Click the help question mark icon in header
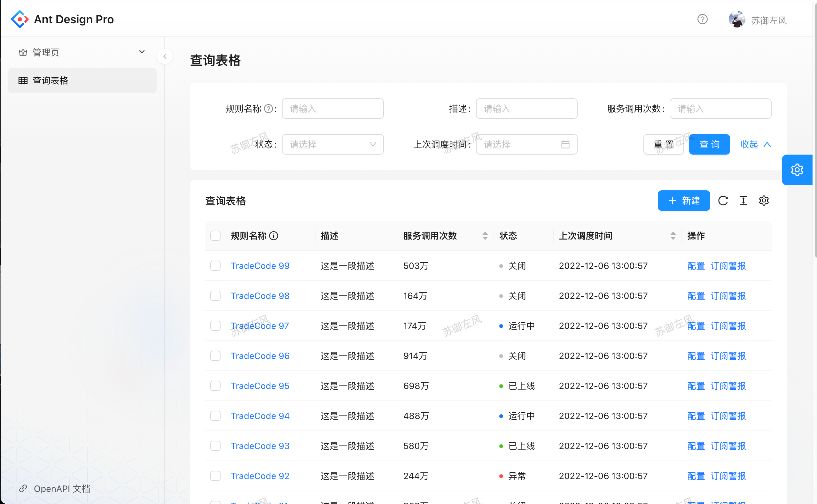 click(702, 19)
